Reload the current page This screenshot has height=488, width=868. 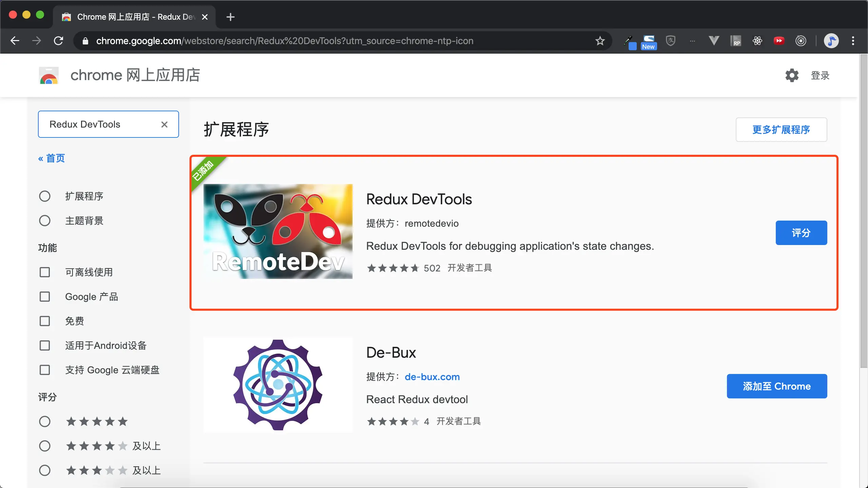click(59, 41)
